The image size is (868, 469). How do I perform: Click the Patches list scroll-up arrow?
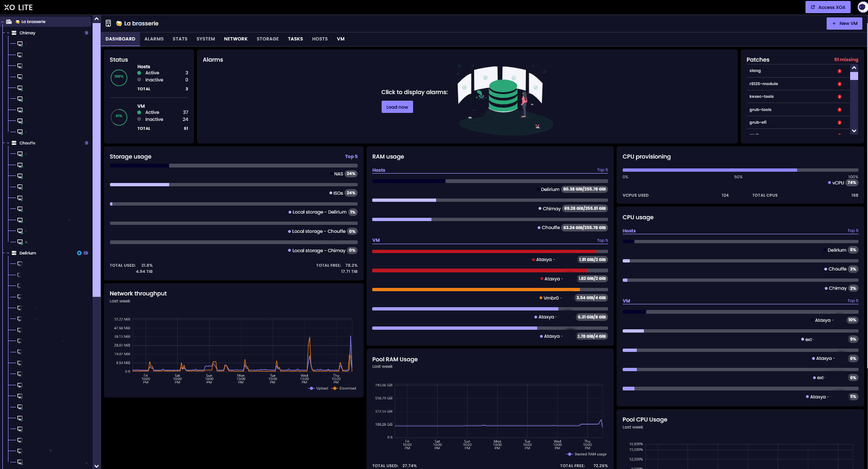coord(854,68)
